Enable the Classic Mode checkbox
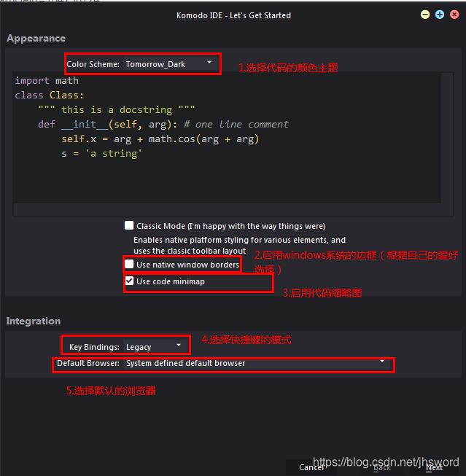 tap(129, 226)
